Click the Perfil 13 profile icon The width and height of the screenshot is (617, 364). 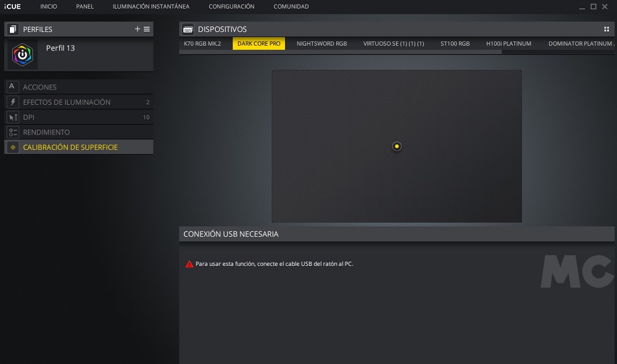point(23,55)
